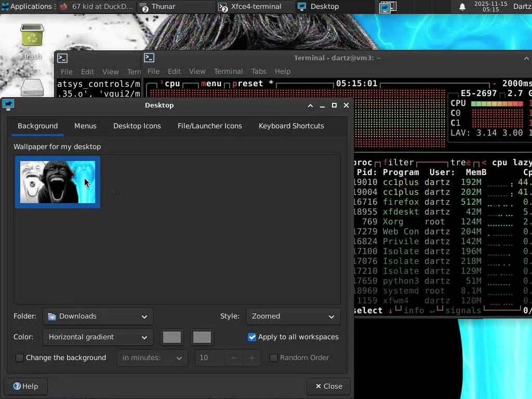The height and width of the screenshot is (399, 532).
Task: Select the Xorg process row in btop
Action: coord(443,221)
